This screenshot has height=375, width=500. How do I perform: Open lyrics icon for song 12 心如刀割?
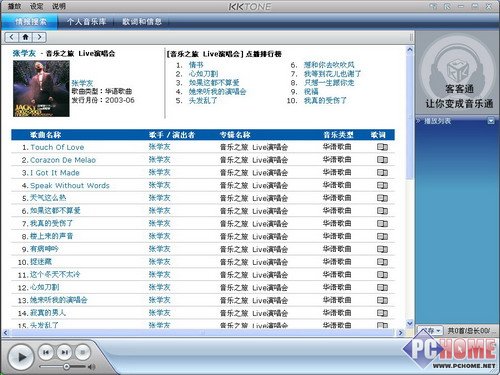click(x=382, y=287)
